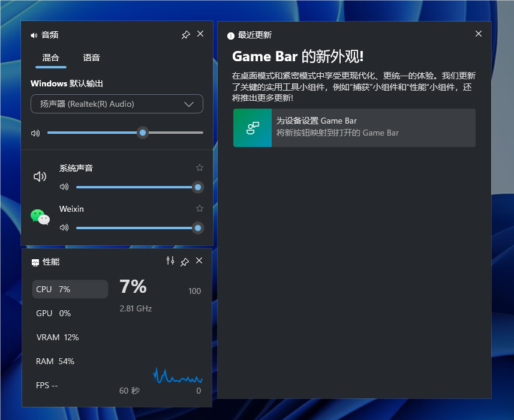
Task: Click the speaker icon in 音频 title bar
Action: (34, 35)
